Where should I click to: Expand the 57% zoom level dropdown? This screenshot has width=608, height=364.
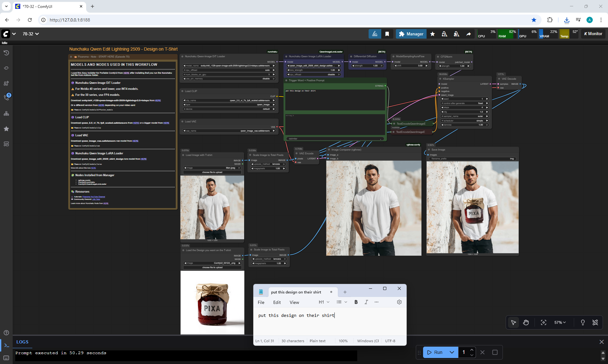coord(560,323)
